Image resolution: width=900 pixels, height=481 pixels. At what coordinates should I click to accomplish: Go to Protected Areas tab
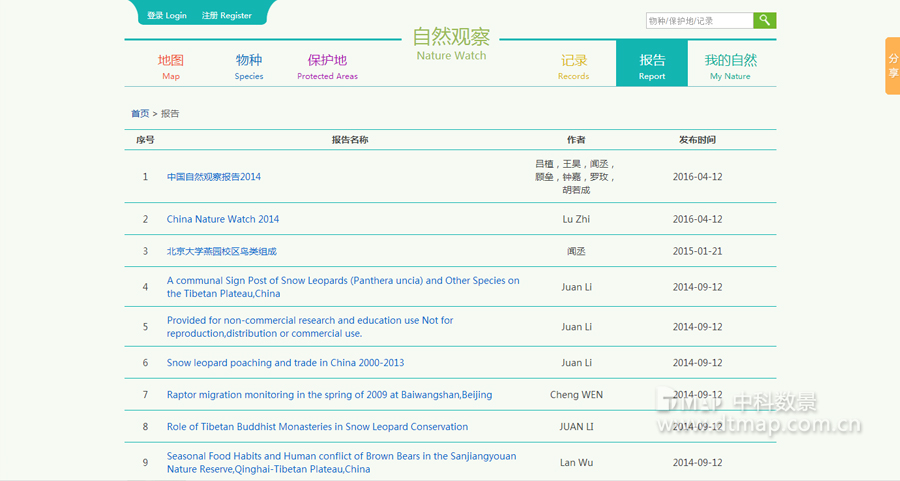pos(327,66)
